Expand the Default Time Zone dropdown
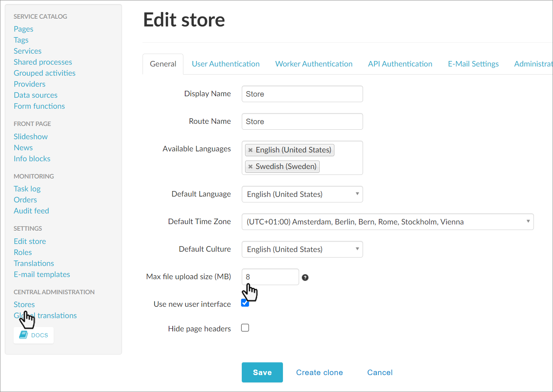 [387, 222]
